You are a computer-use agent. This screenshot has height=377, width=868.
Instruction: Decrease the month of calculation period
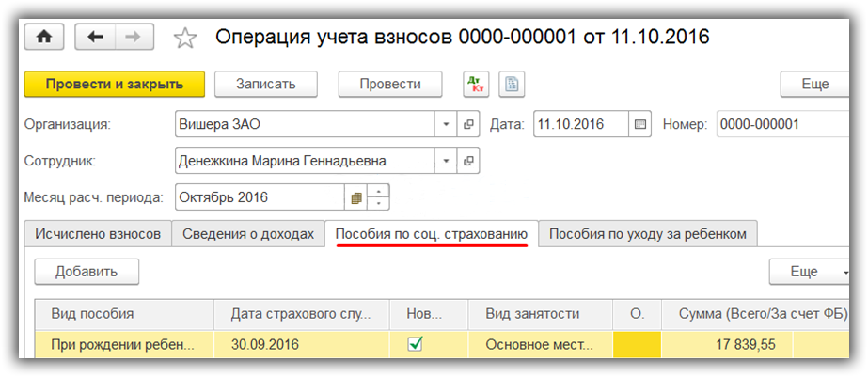[x=379, y=204]
